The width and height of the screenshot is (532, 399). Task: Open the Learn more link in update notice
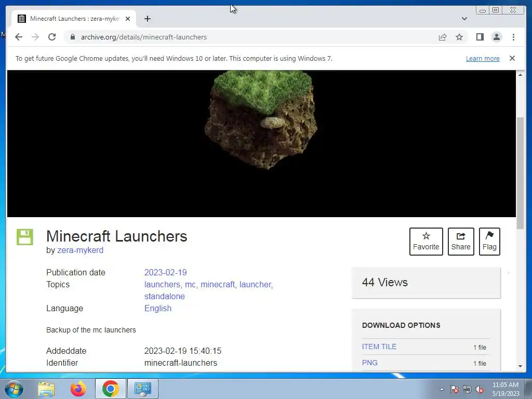[483, 58]
